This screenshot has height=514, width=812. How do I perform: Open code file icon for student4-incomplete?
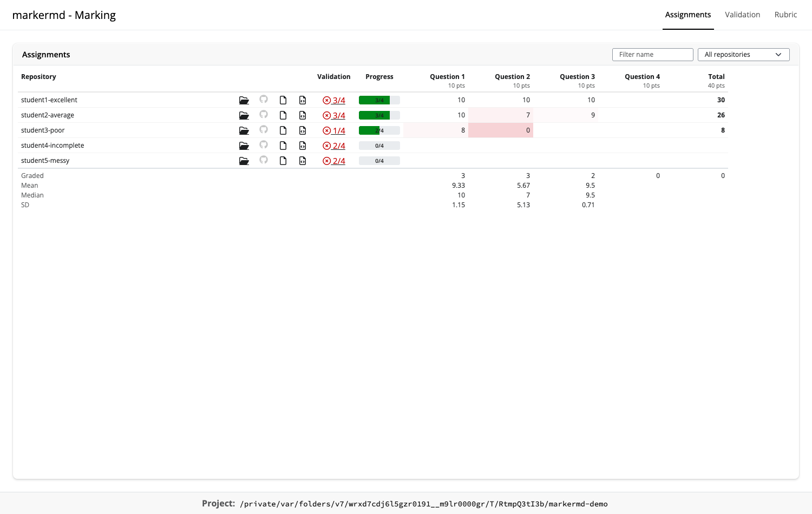[303, 146]
